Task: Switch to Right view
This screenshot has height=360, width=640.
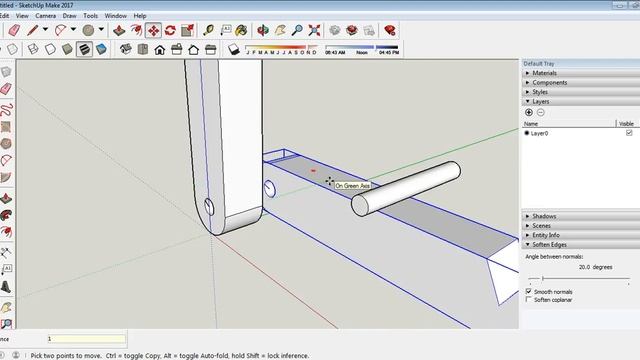Action: [x=177, y=49]
